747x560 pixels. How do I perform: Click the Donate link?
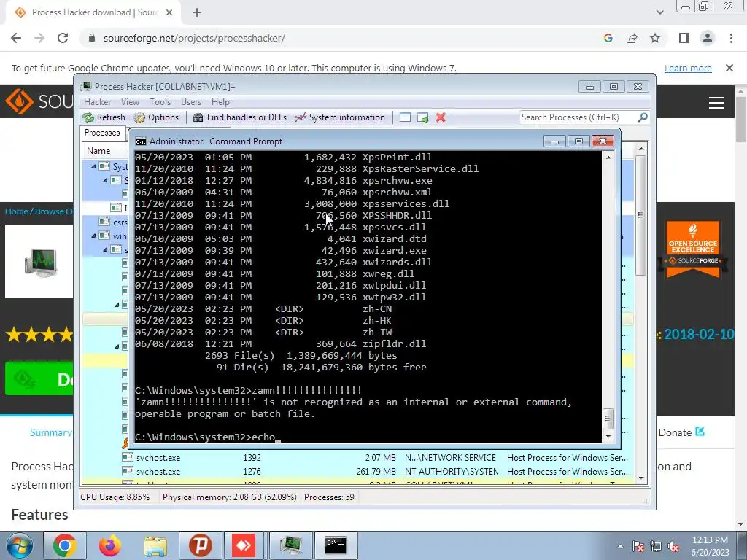pos(681,432)
